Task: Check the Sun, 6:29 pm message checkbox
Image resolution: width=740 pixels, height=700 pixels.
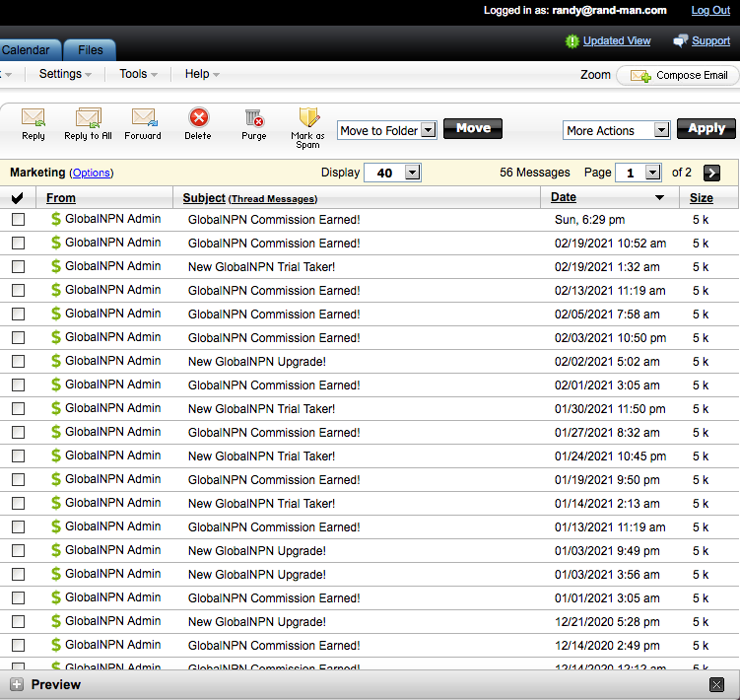Action: [18, 219]
